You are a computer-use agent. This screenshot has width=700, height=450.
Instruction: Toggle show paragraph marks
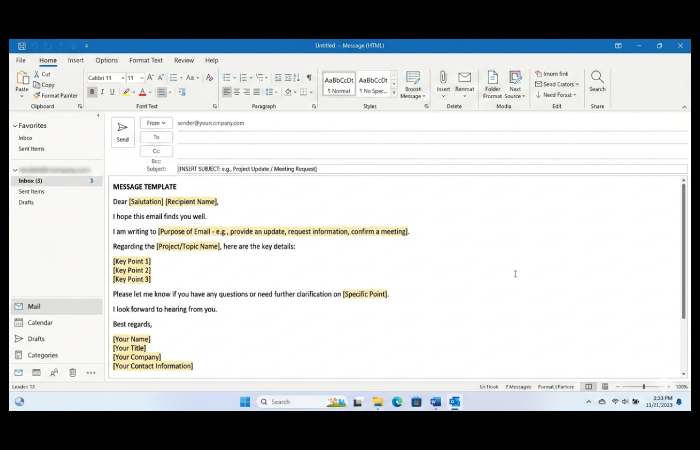[x=309, y=78]
